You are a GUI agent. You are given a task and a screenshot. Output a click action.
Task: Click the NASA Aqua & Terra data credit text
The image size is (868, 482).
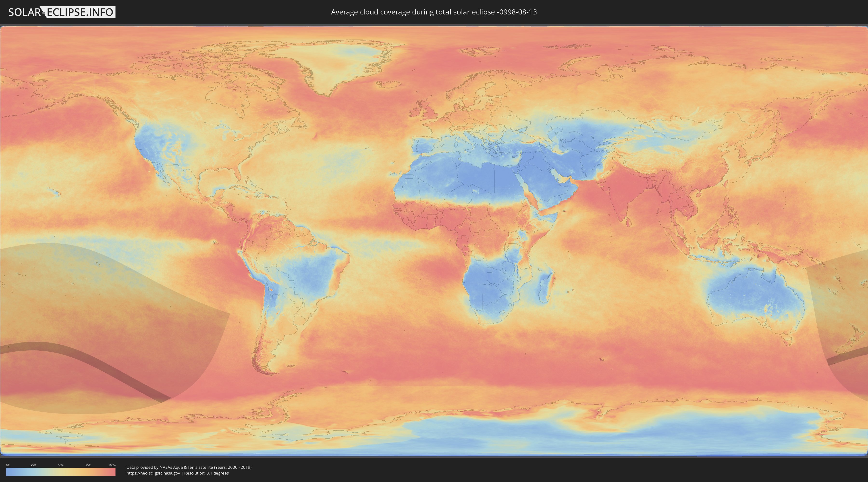(189, 467)
